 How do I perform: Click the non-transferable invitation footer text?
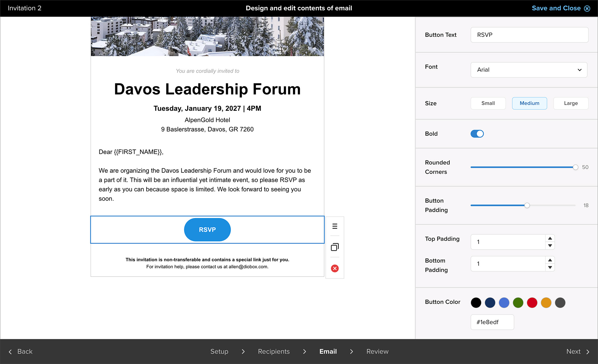coord(207,260)
